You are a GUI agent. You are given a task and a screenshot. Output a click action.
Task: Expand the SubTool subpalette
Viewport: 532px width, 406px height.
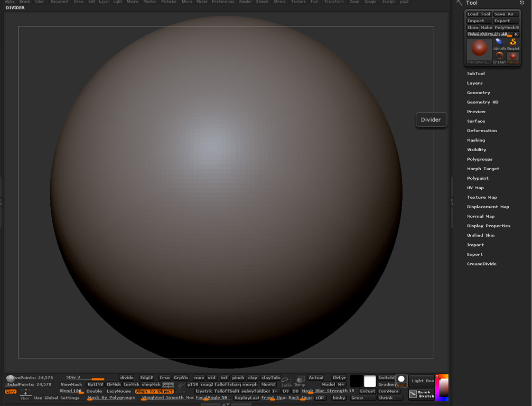tap(475, 73)
